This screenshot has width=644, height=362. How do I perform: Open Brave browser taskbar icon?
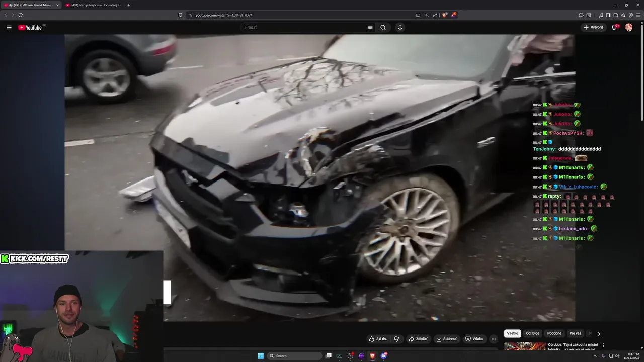(372, 356)
